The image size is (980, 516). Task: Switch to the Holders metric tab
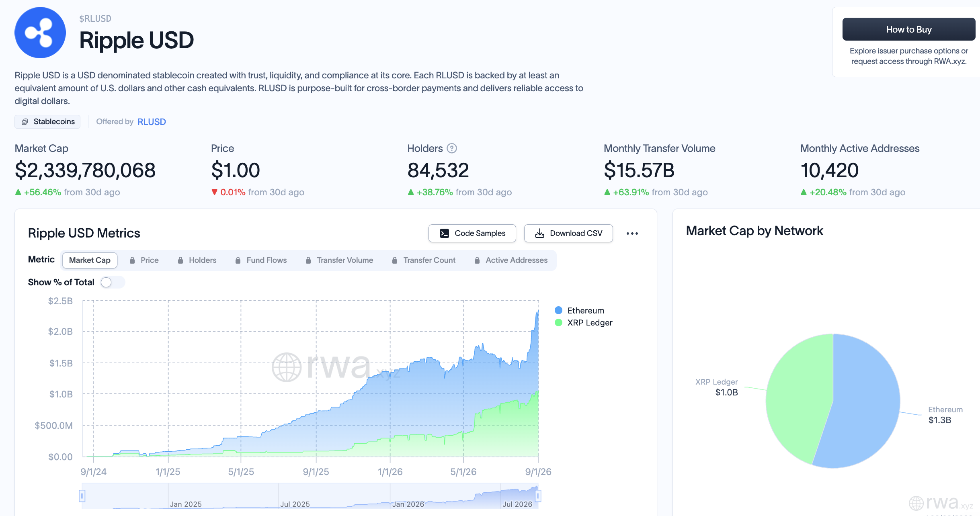pyautogui.click(x=197, y=260)
